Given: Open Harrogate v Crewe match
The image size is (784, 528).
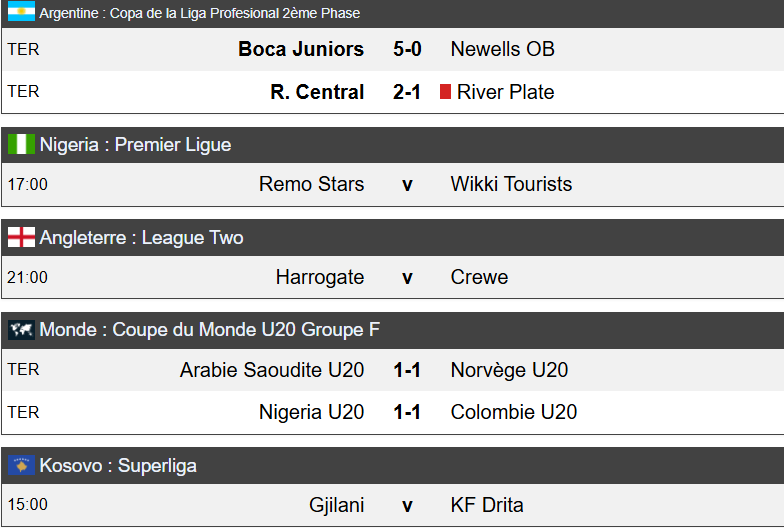Looking at the screenshot, I should (407, 277).
